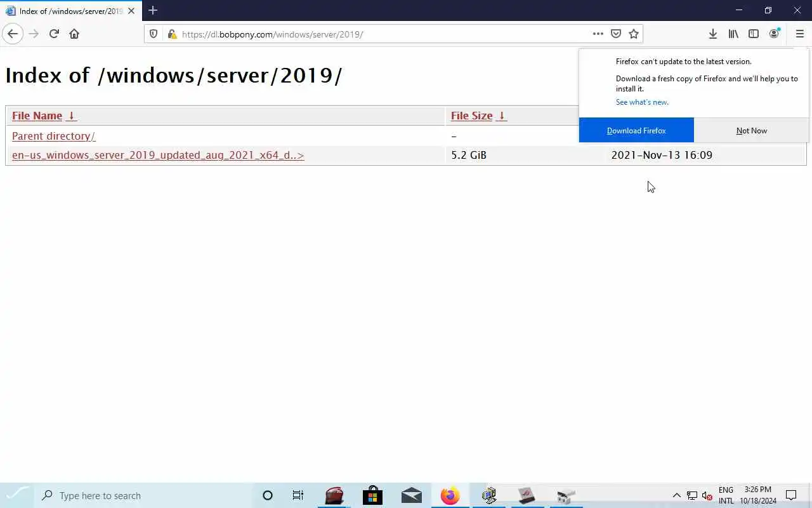The width and height of the screenshot is (812, 508).
Task: Open the Parent directory link
Action: click(x=53, y=136)
